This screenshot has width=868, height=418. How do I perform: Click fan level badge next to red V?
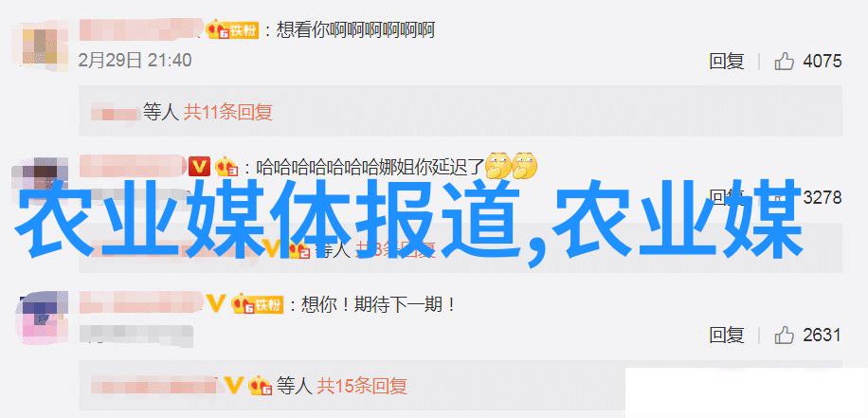click(226, 167)
